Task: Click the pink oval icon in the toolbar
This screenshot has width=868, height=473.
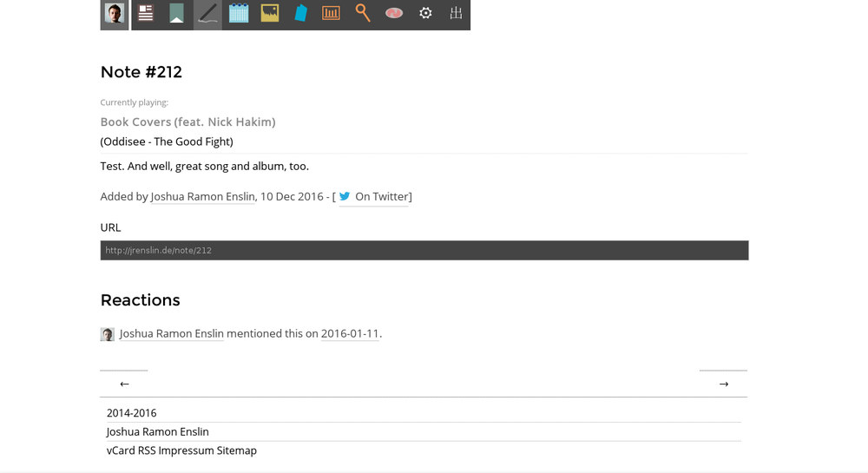Action: click(x=394, y=14)
